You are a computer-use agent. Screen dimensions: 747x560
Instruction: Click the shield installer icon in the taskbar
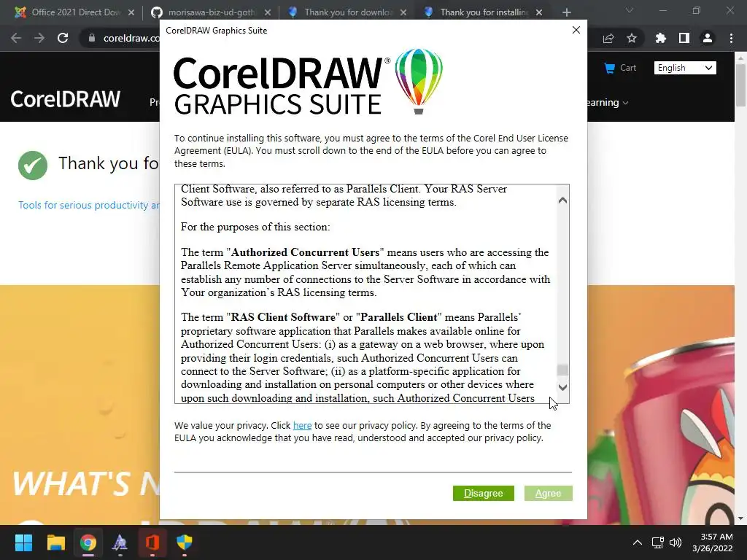185,542
